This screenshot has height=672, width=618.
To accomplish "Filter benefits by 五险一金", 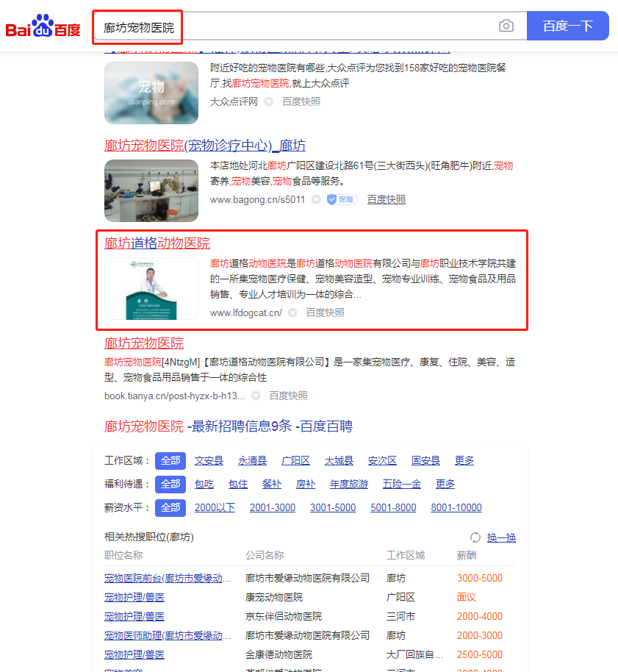I will (x=402, y=485).
